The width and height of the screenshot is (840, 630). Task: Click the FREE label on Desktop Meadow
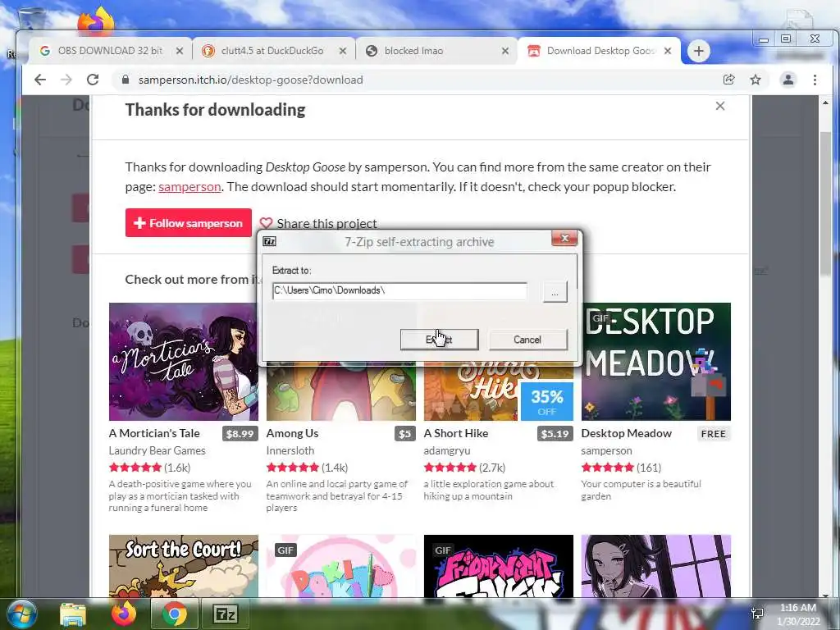point(714,434)
